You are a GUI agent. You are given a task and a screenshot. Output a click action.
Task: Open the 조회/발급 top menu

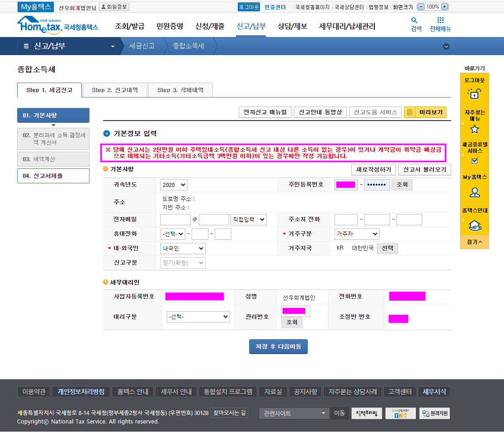pos(130,26)
